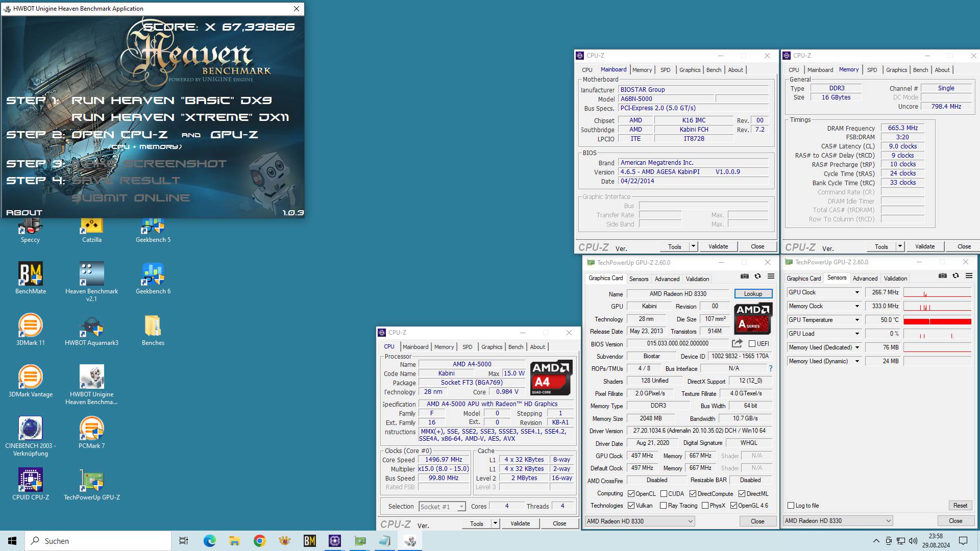
Task: Toggle the UEFI checkbox in GPU-Z
Action: 752,344
